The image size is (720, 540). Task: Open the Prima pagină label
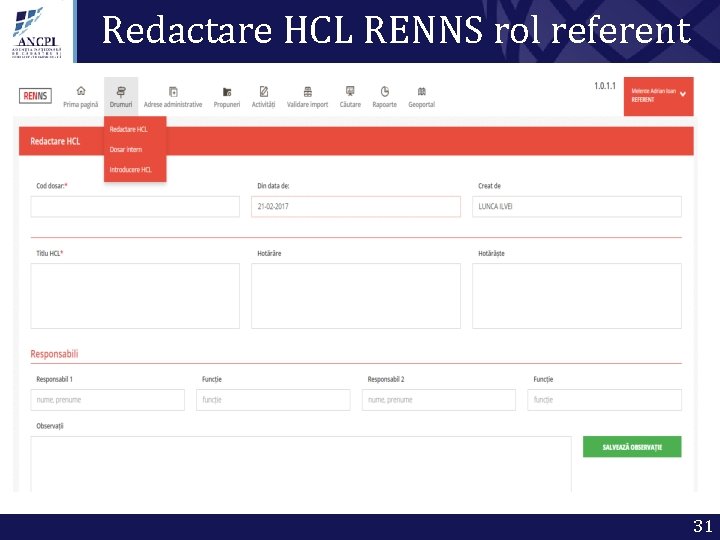[x=81, y=105]
